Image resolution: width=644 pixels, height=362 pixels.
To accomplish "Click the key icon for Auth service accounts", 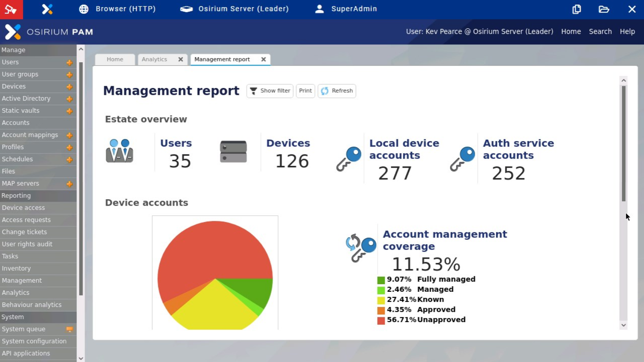I will click(463, 159).
